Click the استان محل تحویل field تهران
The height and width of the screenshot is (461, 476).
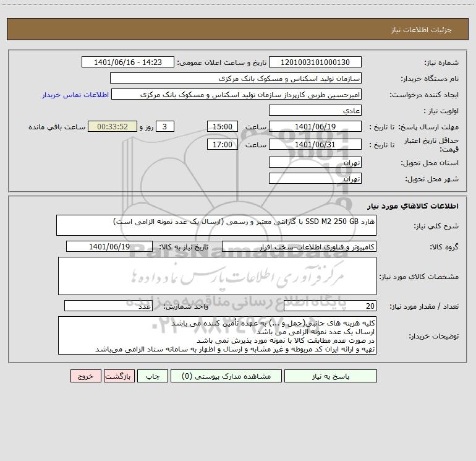click(x=315, y=162)
